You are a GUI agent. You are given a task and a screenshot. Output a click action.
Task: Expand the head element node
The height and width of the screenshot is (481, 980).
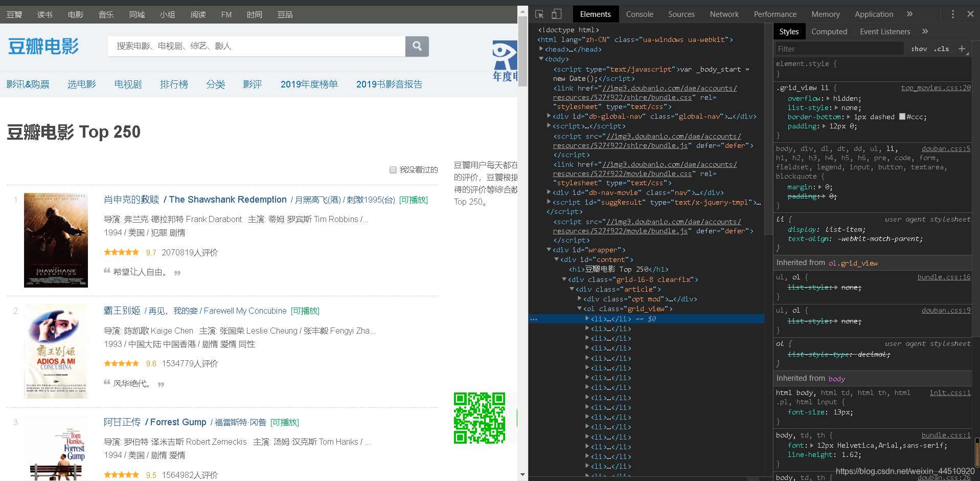point(541,49)
